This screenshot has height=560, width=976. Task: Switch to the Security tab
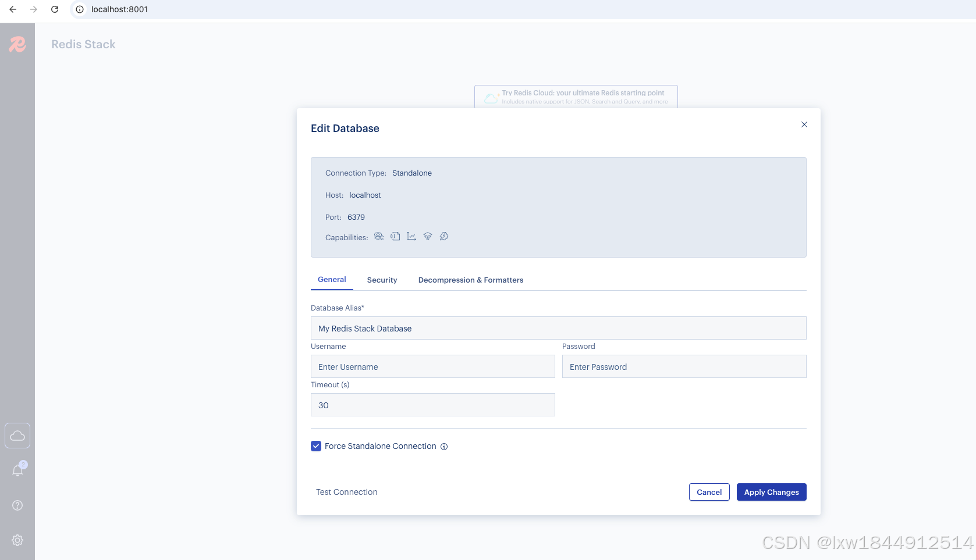[382, 280]
